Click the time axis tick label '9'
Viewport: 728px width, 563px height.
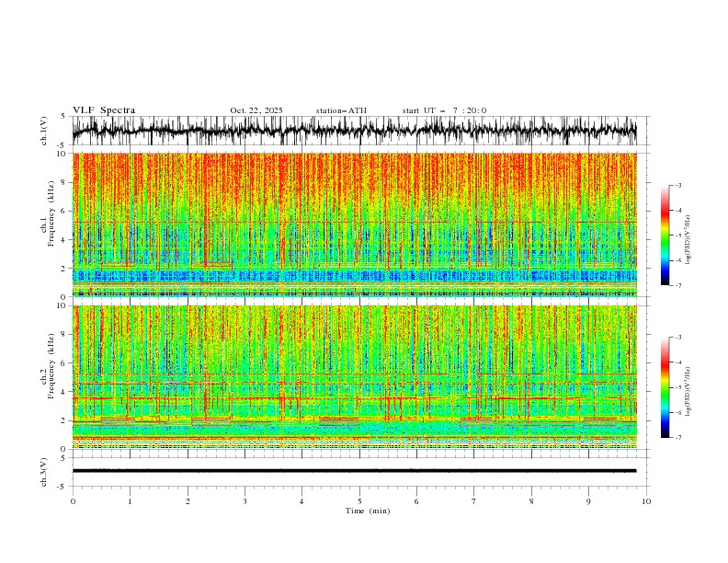(588, 501)
